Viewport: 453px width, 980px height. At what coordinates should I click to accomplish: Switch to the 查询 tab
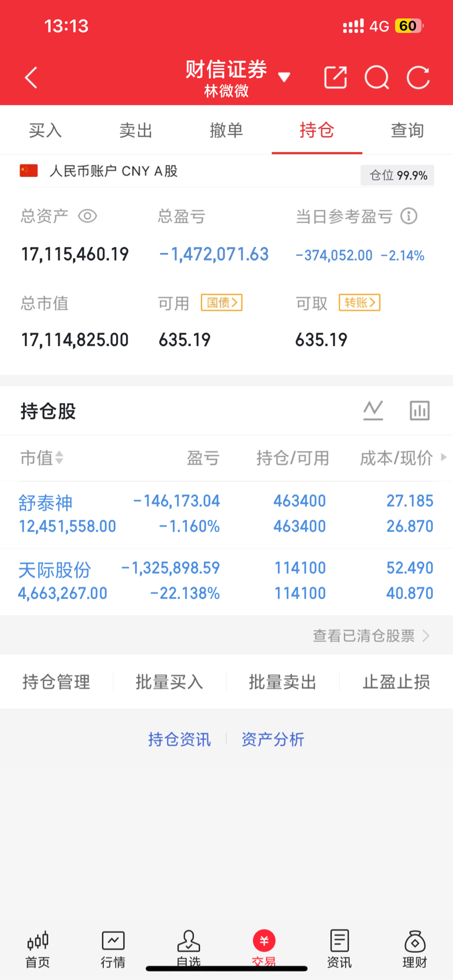[408, 130]
